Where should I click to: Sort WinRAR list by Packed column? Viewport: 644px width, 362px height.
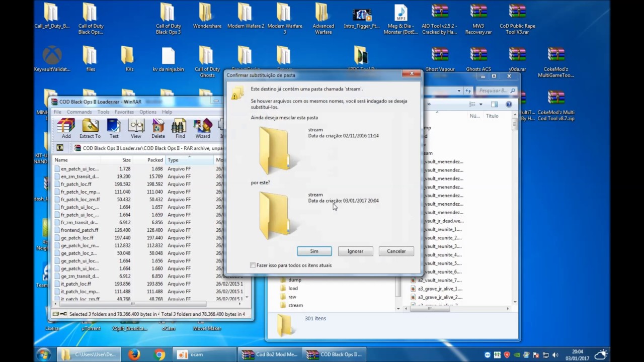point(149,160)
